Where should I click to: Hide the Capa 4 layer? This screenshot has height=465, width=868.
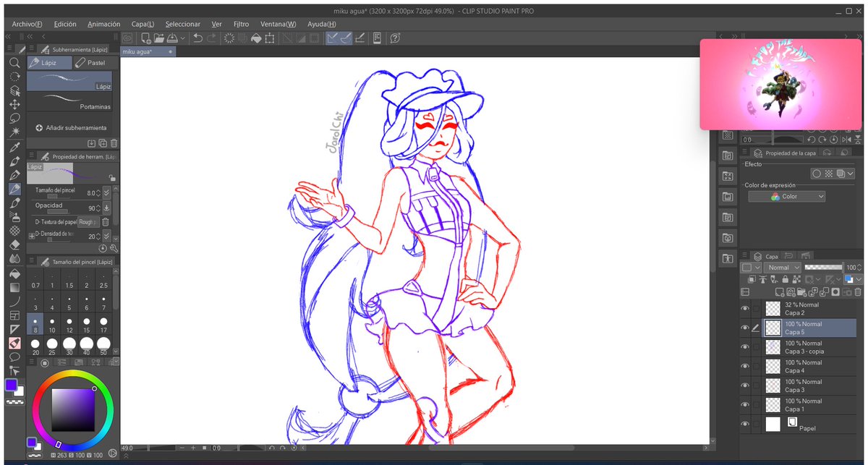click(x=745, y=366)
